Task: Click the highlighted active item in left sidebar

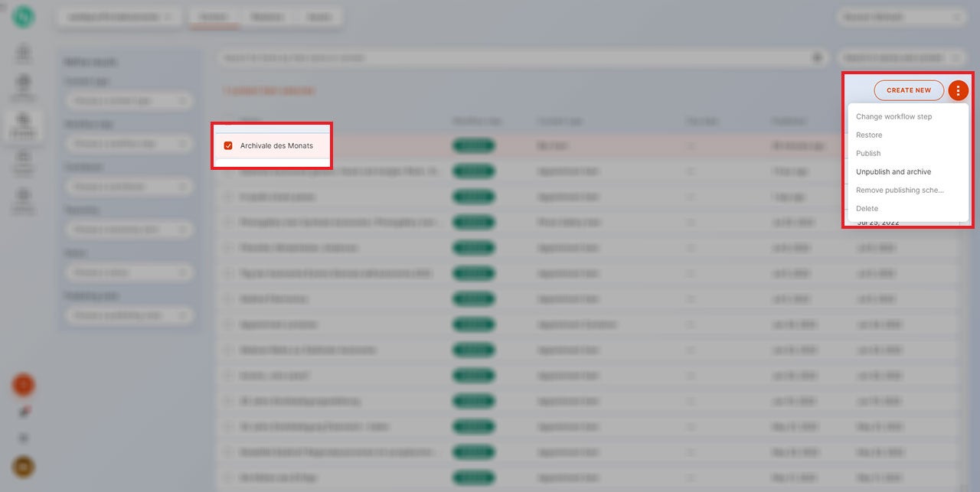Action: coord(23,124)
